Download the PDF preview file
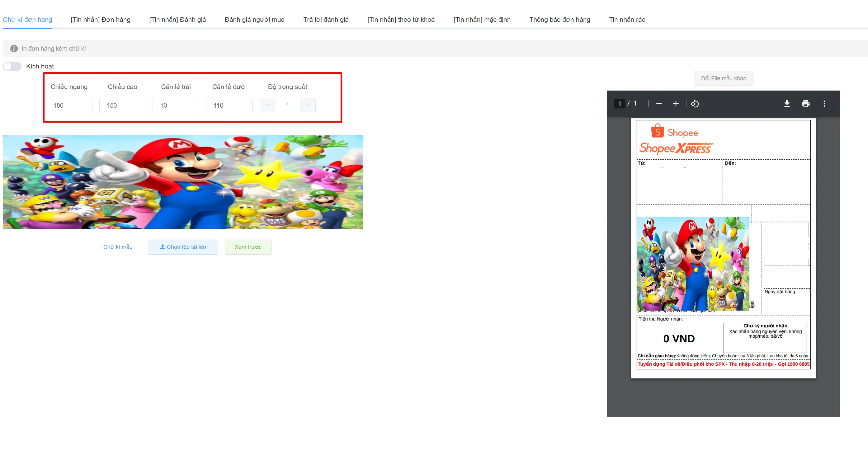Screen dimensions: 868x464 tap(787, 104)
